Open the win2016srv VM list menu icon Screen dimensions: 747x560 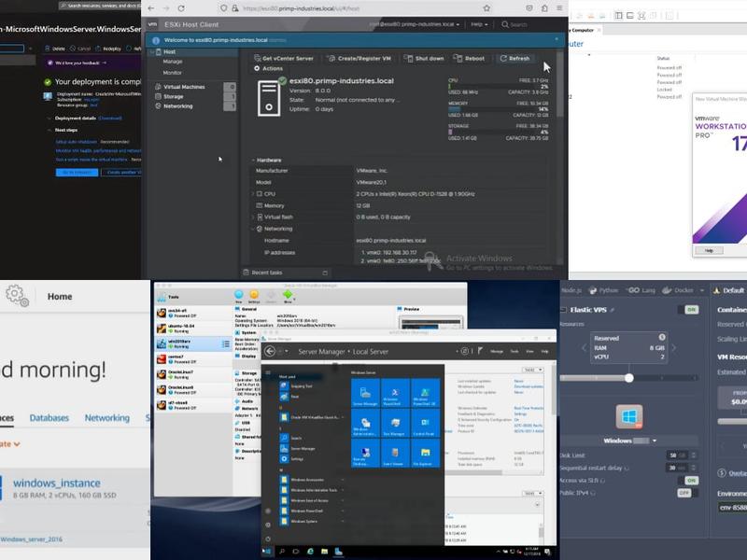(226, 343)
